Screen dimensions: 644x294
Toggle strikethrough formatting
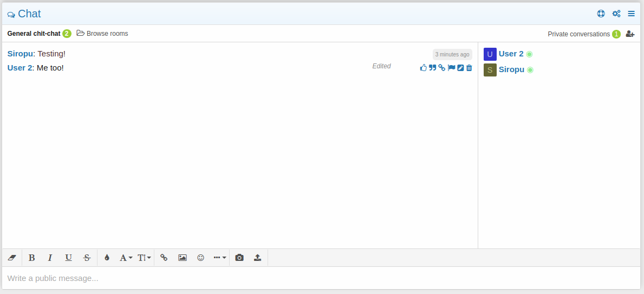tap(87, 258)
